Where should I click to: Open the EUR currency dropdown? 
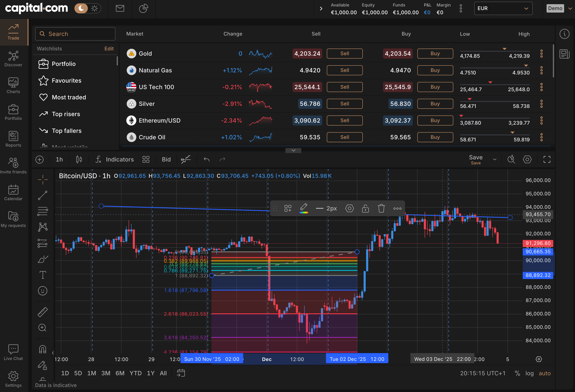click(503, 8)
